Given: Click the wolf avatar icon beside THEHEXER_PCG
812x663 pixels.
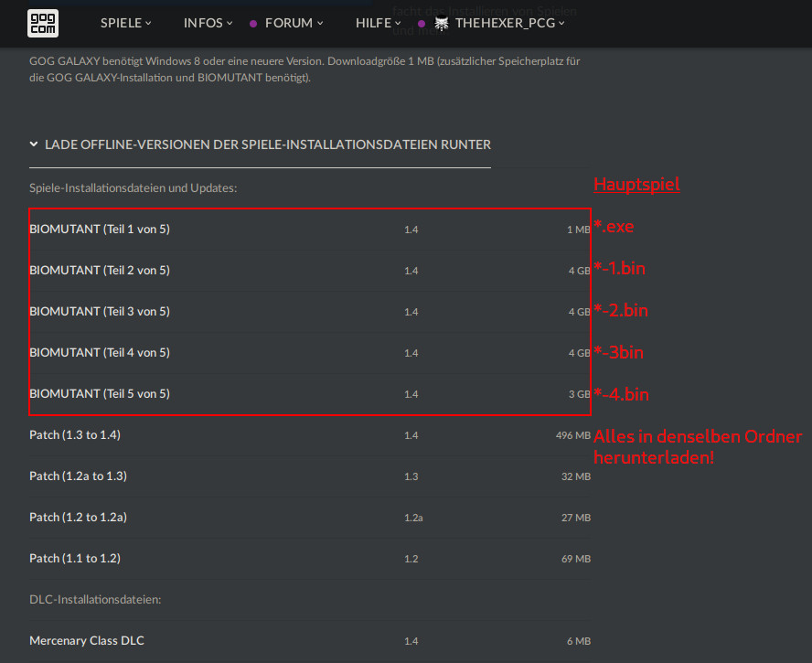Looking at the screenshot, I should tap(442, 23).
